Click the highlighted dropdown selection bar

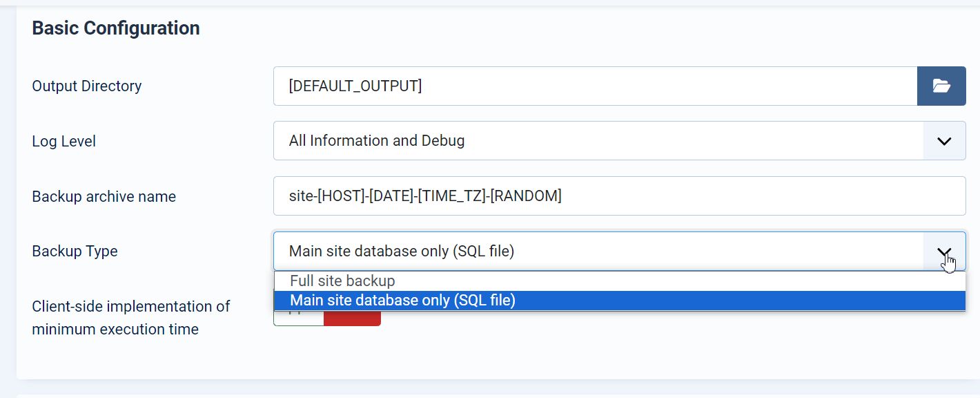point(620,300)
